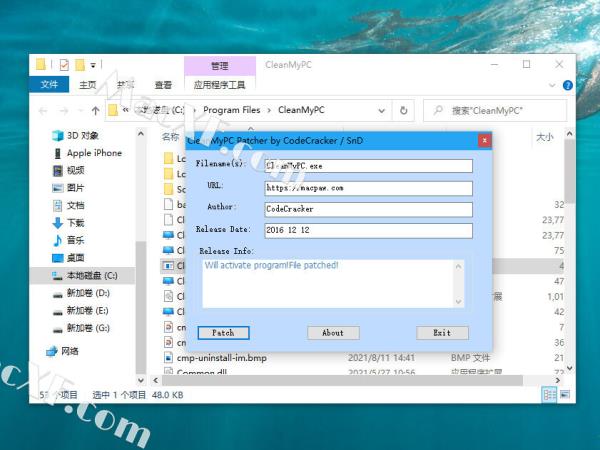Select 新加卷 (G:) drive
This screenshot has height=450, width=600.
pos(88,328)
